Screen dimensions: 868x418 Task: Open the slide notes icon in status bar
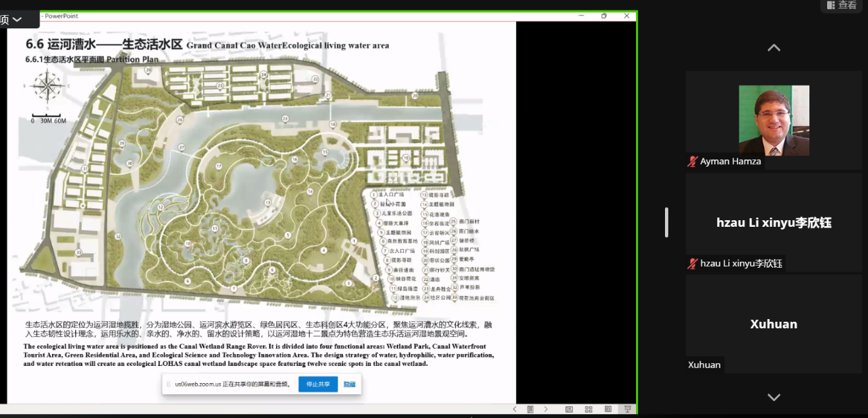[531, 409]
